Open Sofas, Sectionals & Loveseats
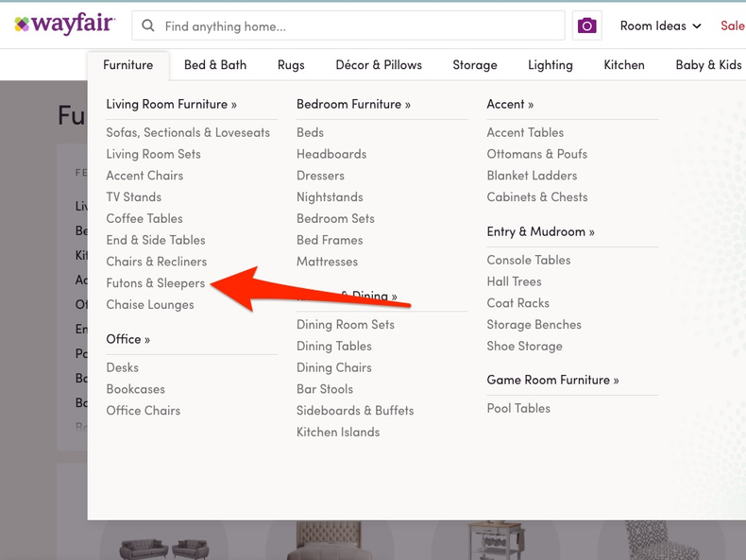 tap(188, 133)
